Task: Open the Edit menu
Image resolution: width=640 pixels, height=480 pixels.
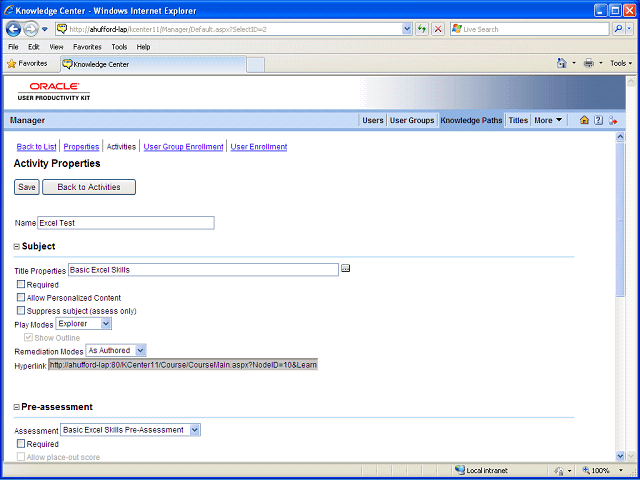Action: [x=33, y=47]
